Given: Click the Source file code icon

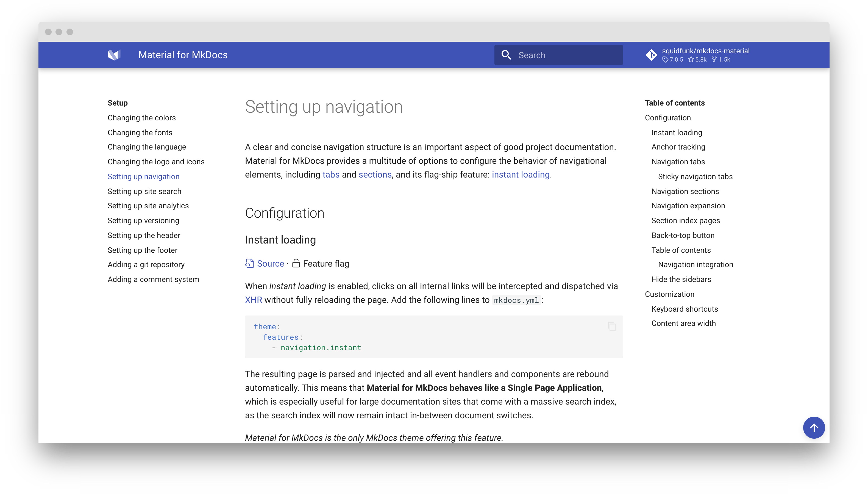Looking at the screenshot, I should (249, 263).
